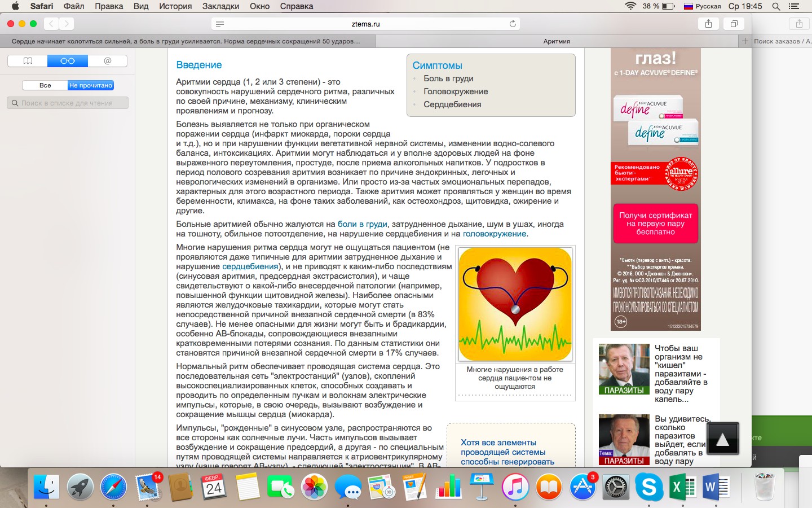Click the ztema.ru address bar
The width and height of the screenshot is (812, 508).
pos(365,24)
